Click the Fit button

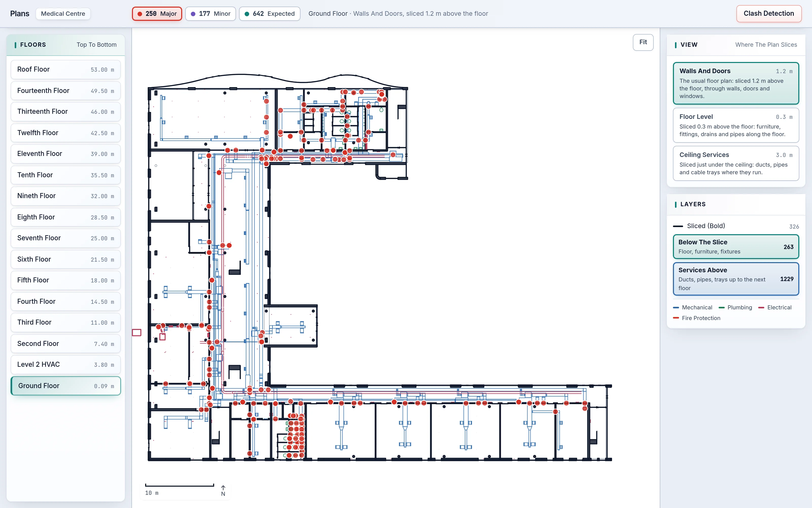pos(643,42)
